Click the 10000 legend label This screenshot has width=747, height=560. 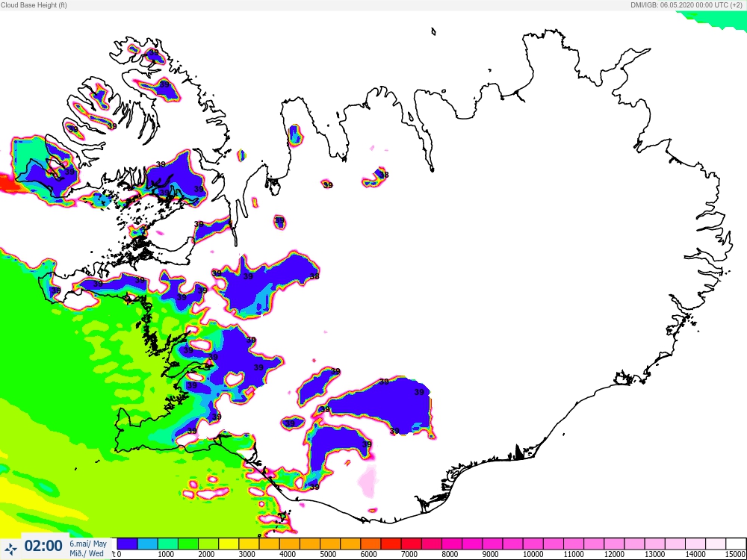click(533, 554)
